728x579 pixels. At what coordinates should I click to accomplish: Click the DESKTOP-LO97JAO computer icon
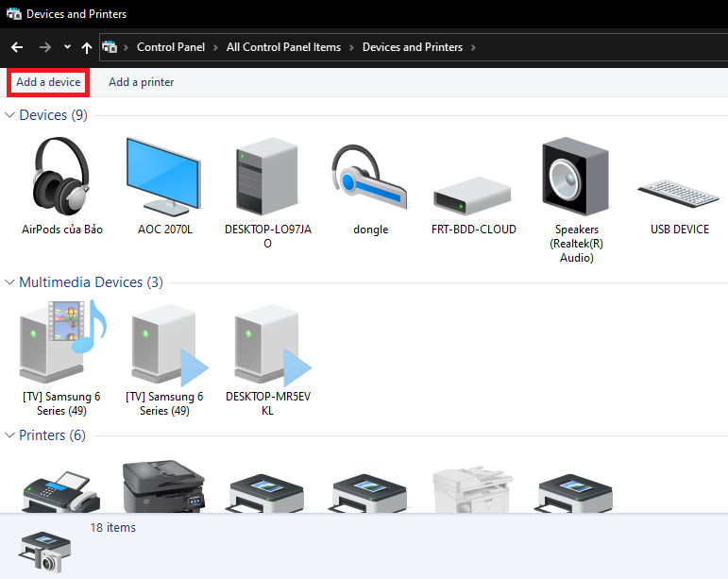tap(267, 177)
